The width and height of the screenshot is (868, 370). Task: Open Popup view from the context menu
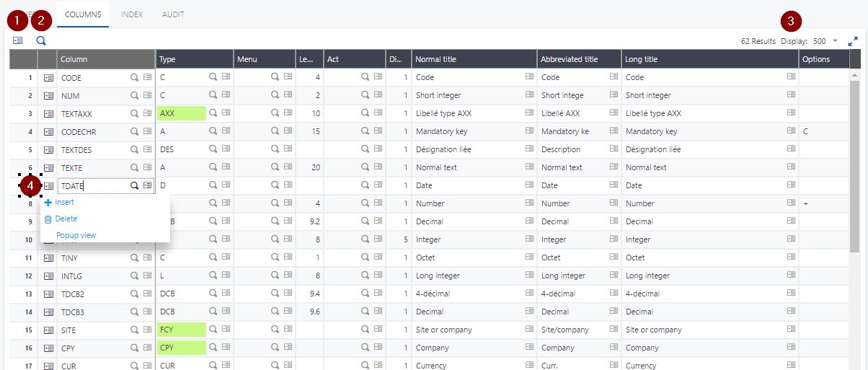click(x=76, y=235)
